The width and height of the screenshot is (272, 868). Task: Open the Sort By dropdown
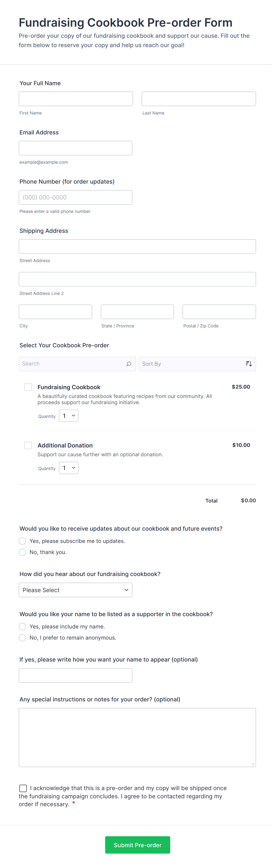pyautogui.click(x=192, y=364)
